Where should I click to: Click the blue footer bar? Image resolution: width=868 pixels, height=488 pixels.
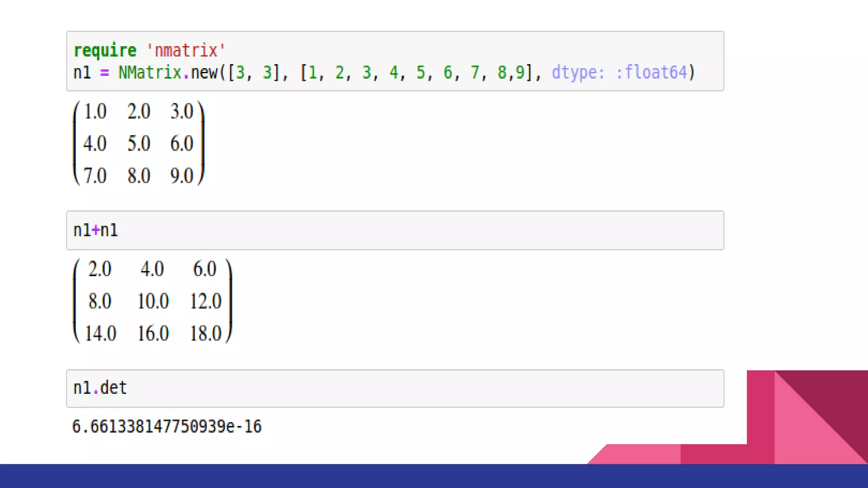pyautogui.click(x=434, y=476)
